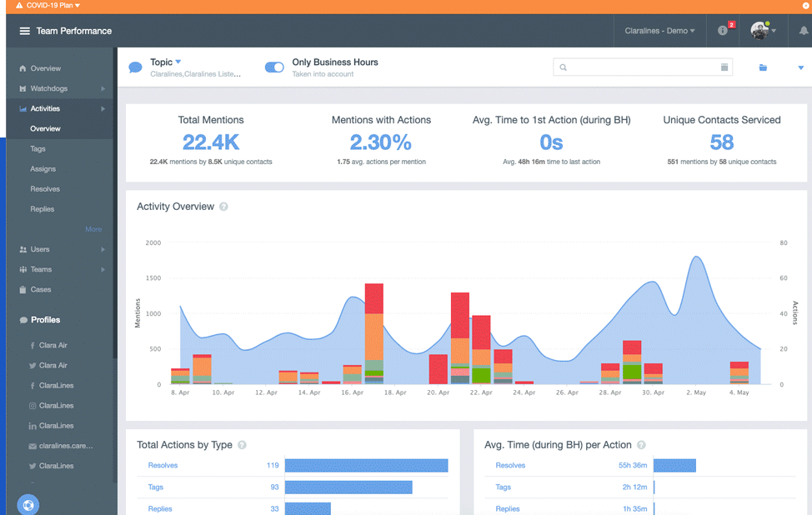812x515 pixels.
Task: Open the info notifications icon with badge
Action: click(x=723, y=31)
